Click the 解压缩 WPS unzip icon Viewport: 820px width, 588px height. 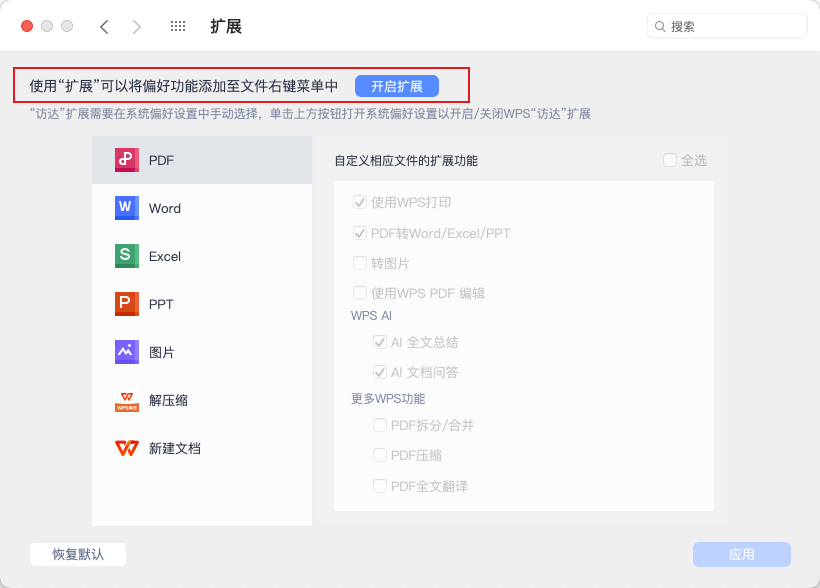pos(127,400)
